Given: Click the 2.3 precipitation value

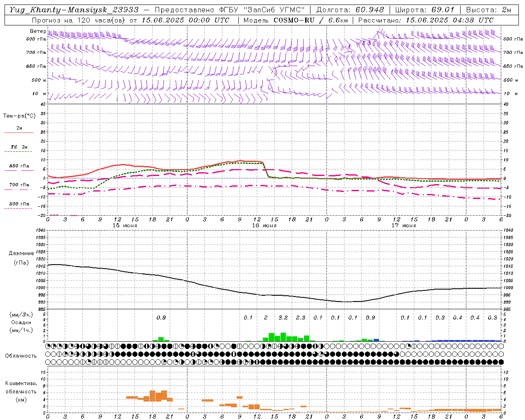Looking at the screenshot, I should tap(301, 317).
